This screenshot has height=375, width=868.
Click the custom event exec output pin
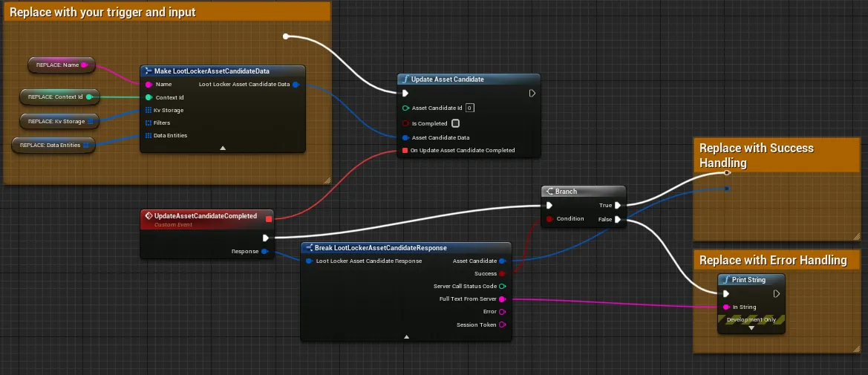266,238
